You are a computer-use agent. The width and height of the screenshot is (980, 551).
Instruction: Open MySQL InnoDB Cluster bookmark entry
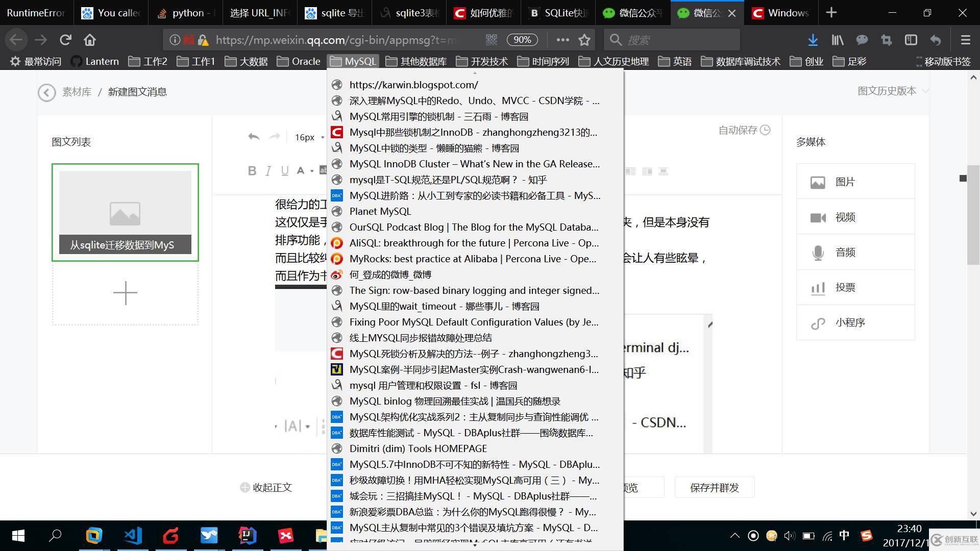pyautogui.click(x=475, y=164)
